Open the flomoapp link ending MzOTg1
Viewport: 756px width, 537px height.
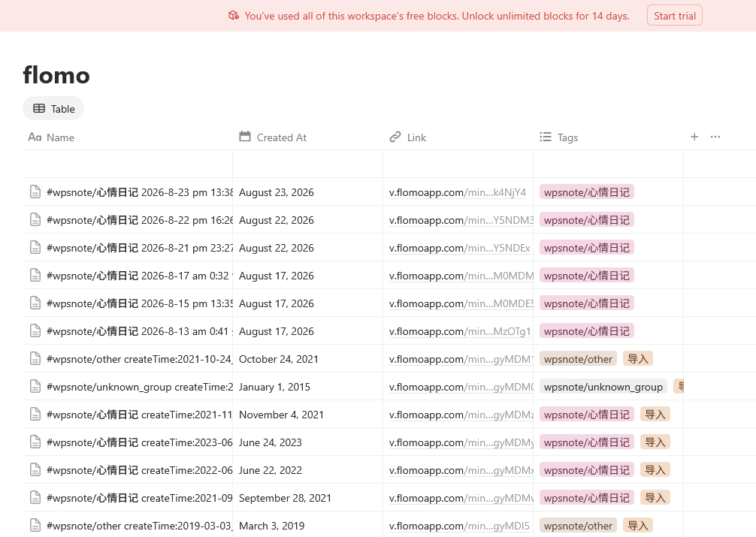coord(460,332)
